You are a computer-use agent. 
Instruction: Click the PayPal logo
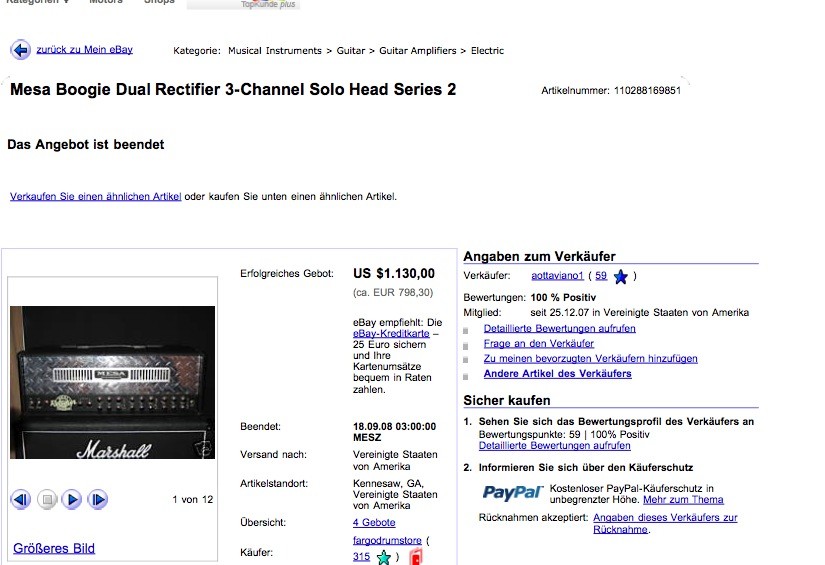(x=512, y=492)
